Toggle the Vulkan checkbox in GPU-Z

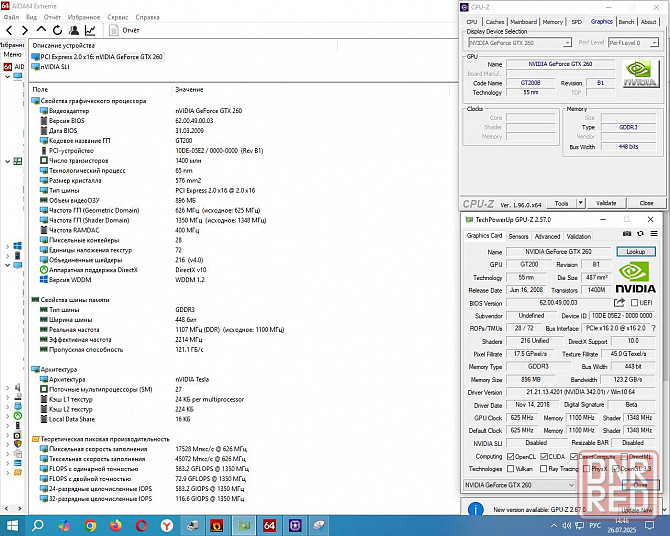click(510, 469)
